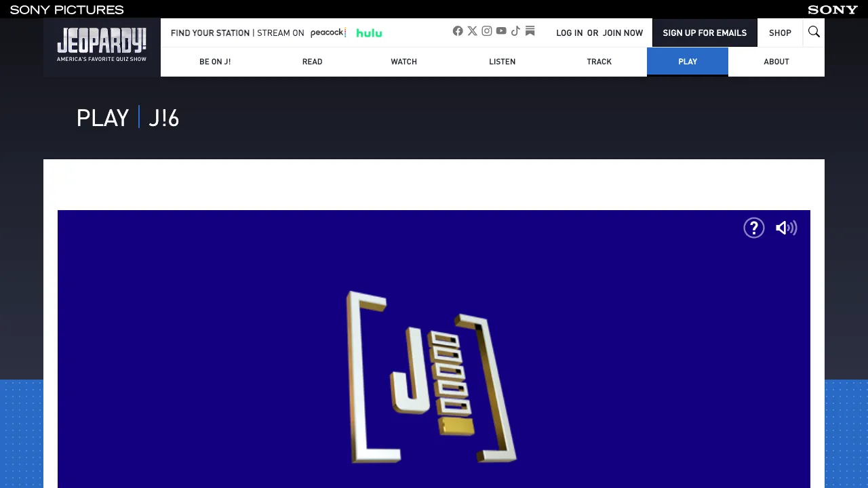Select the PLAY tab

click(x=688, y=62)
